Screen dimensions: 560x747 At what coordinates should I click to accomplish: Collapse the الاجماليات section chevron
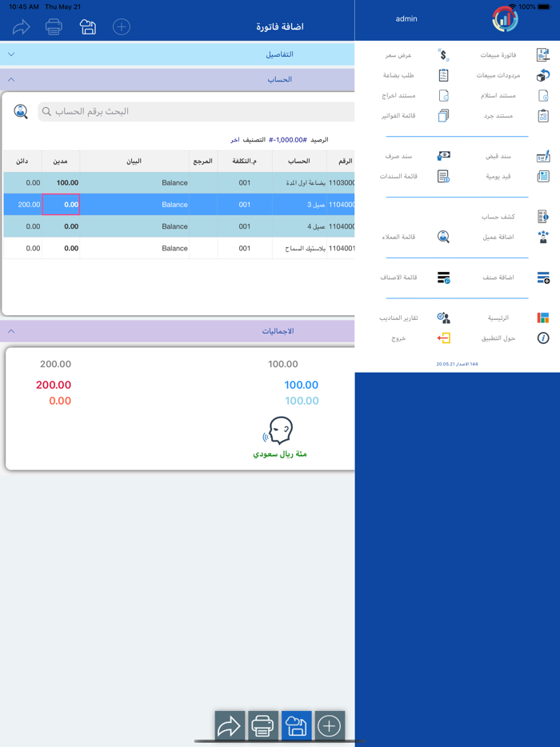(11, 331)
